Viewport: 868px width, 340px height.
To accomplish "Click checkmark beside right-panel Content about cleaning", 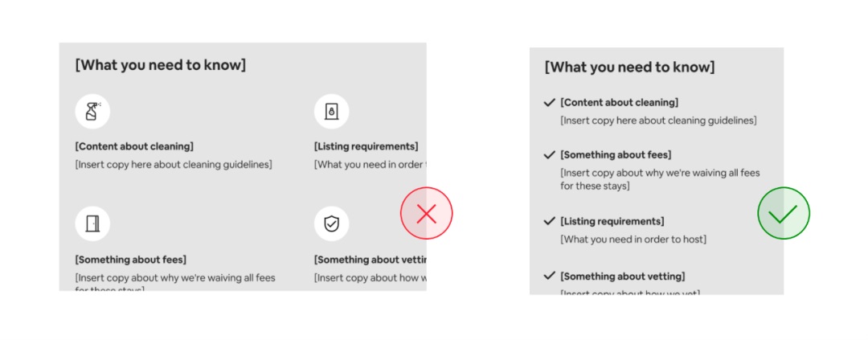I will (549, 102).
